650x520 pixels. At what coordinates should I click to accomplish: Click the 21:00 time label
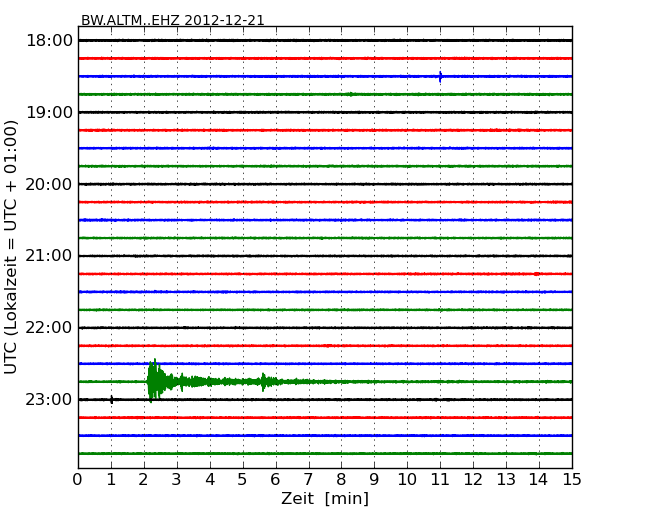49,256
